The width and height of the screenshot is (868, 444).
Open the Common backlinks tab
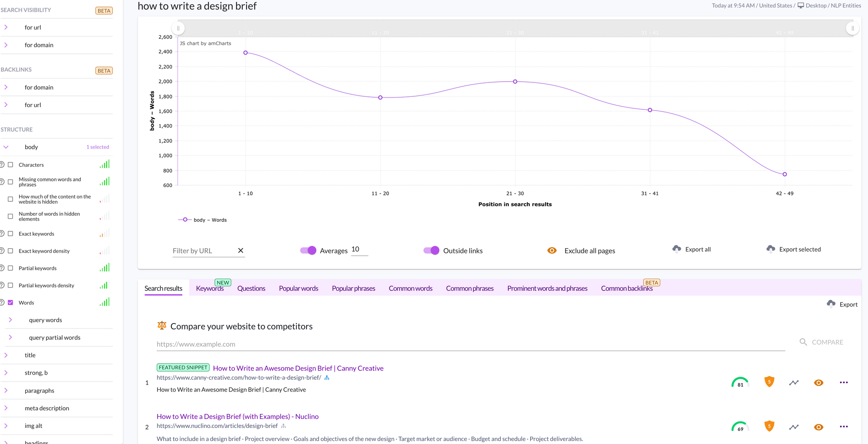coord(626,289)
